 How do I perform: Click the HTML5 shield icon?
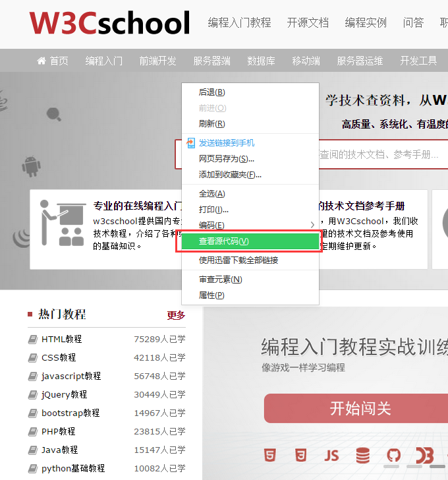pyautogui.click(x=270, y=455)
